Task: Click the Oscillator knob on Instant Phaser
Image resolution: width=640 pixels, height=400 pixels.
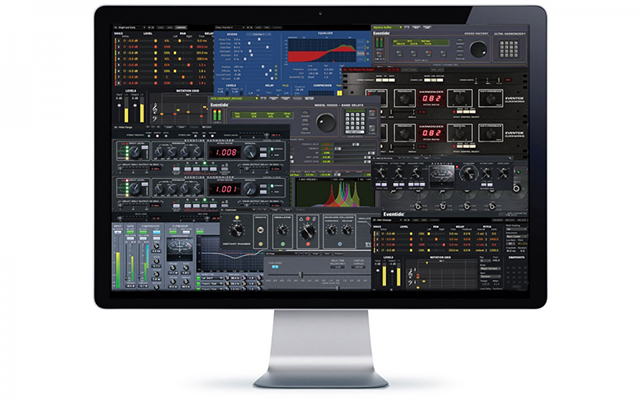Action: point(282,231)
